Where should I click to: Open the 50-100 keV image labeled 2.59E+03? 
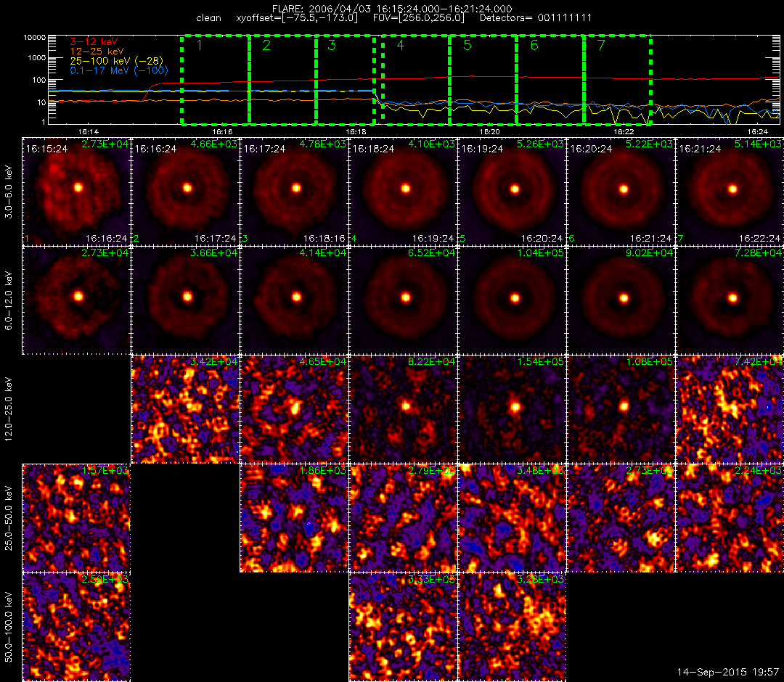[76, 628]
